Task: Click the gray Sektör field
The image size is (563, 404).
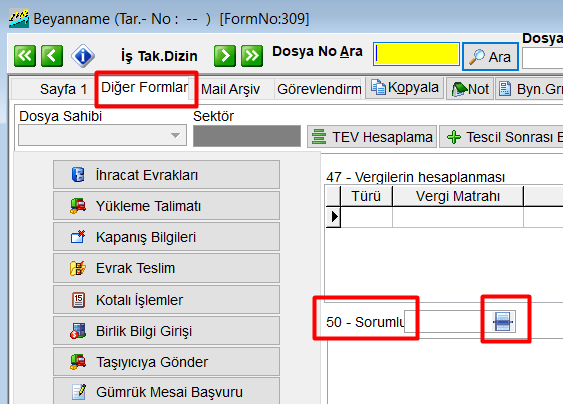Action: click(x=247, y=136)
